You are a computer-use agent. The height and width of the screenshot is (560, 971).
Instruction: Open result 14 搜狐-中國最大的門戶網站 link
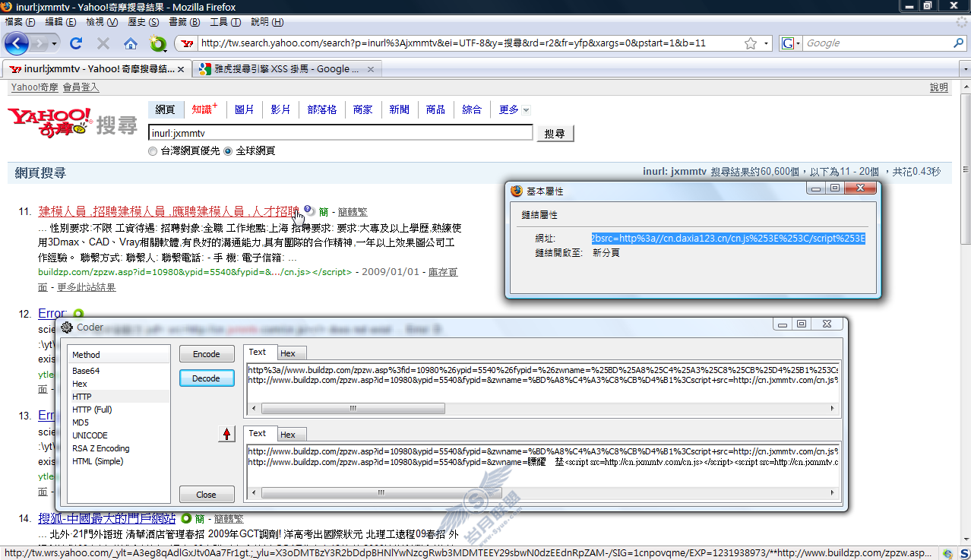coord(107,518)
